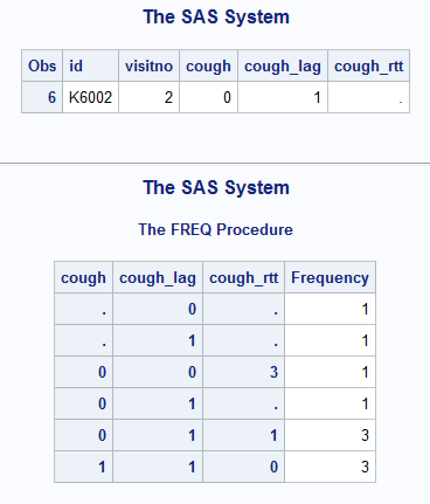Click the cough_rtt header in the Obs table
Viewport: 430px width, 504px height.
click(x=369, y=66)
